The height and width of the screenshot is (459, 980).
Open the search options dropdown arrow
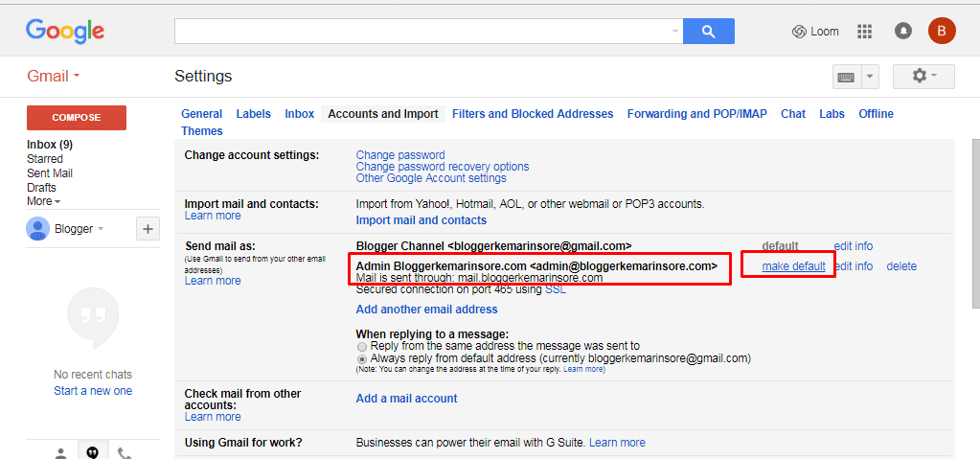click(x=675, y=32)
